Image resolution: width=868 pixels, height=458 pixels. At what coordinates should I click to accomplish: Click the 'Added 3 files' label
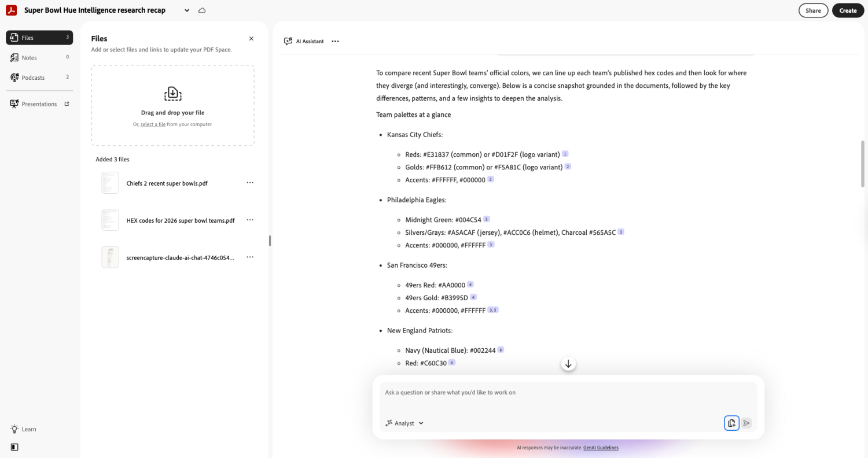112,160
